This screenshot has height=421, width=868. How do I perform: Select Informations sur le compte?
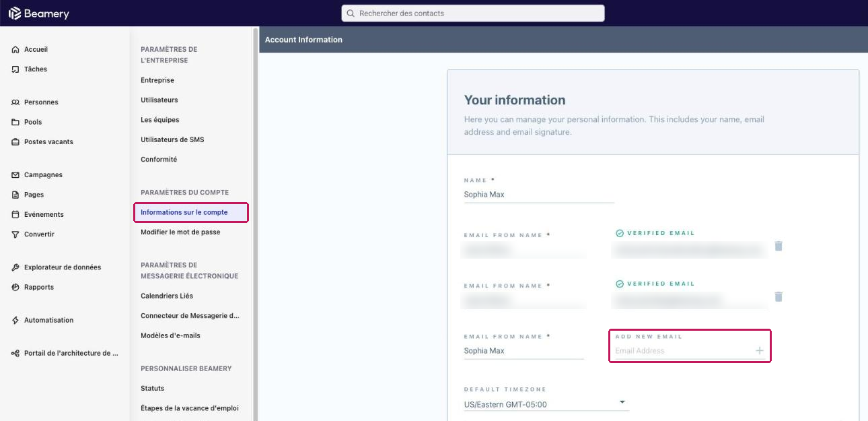coord(191,212)
